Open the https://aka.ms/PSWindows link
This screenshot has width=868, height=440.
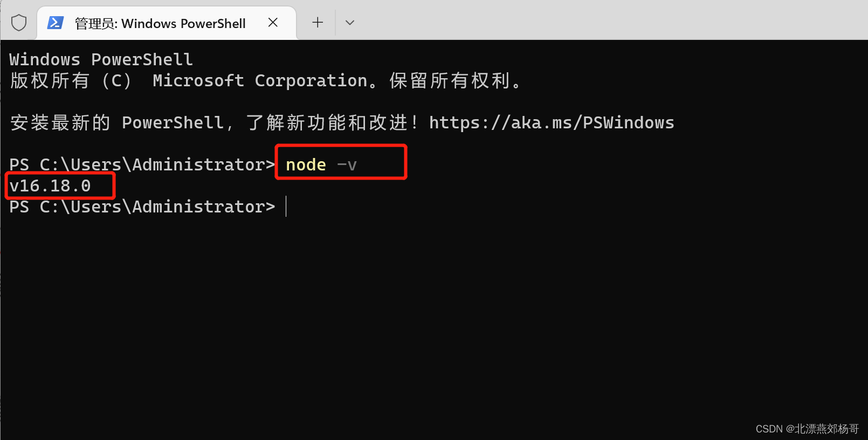(551, 122)
